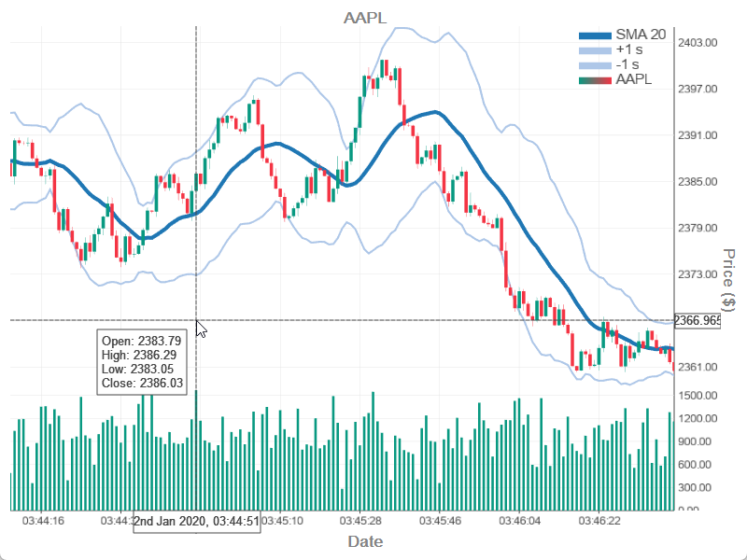Click the AAPL chart title
The width and height of the screenshot is (747, 560).
(365, 18)
